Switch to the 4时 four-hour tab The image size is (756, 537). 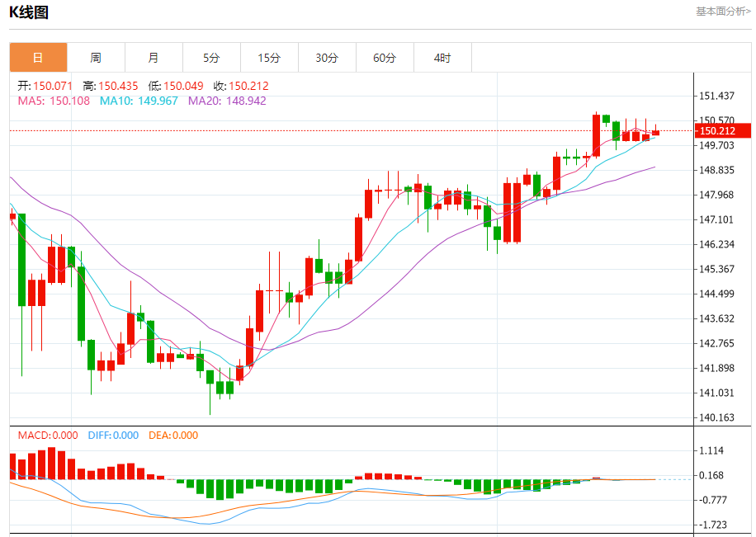442,58
